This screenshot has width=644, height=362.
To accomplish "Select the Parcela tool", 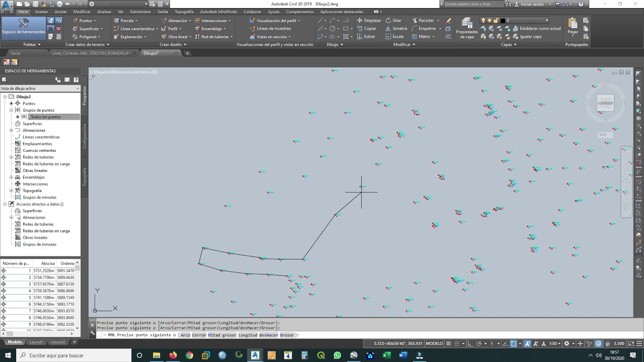I will (x=126, y=21).
